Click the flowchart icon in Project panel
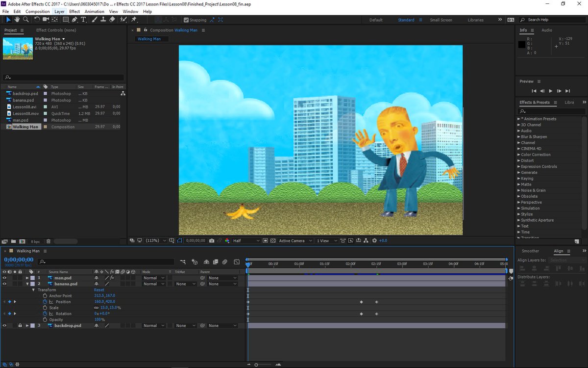 pyautogui.click(x=122, y=93)
